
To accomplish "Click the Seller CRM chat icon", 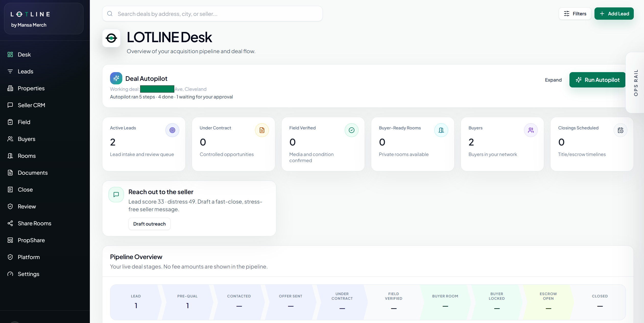I will [10, 105].
